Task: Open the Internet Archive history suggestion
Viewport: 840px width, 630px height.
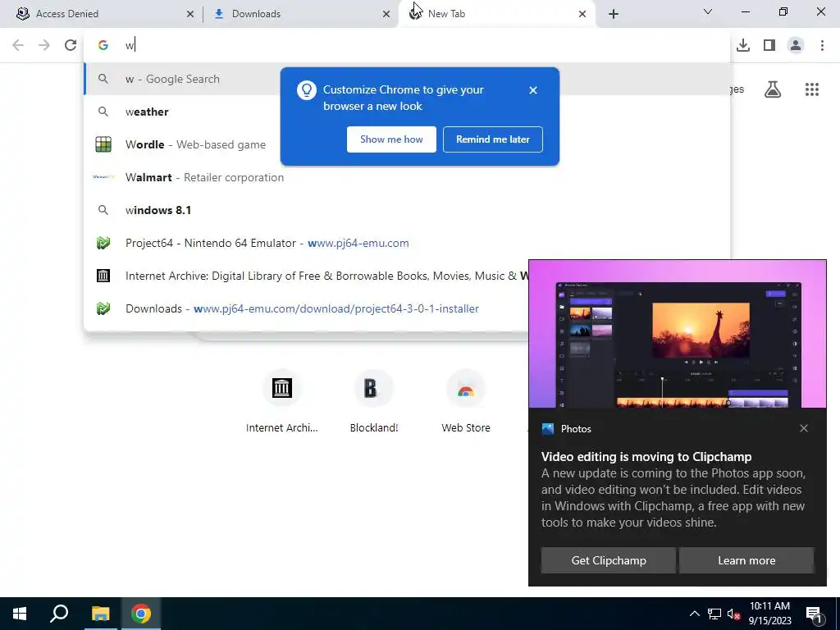Action: click(307, 276)
